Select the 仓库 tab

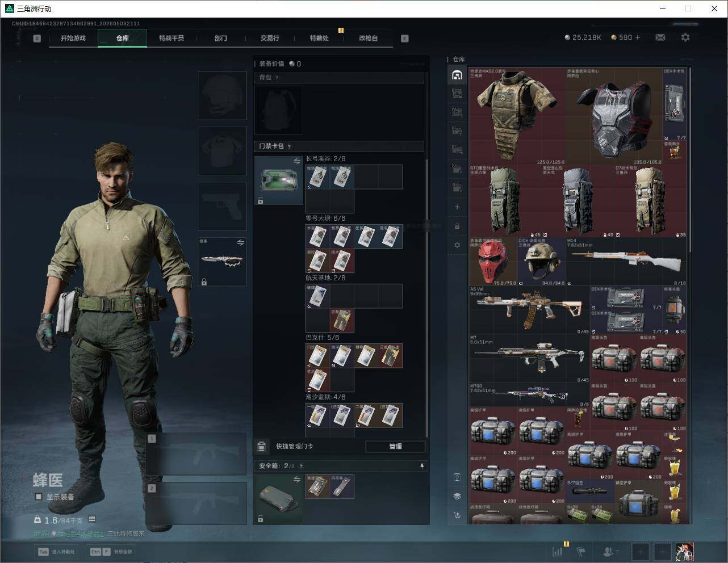click(123, 38)
